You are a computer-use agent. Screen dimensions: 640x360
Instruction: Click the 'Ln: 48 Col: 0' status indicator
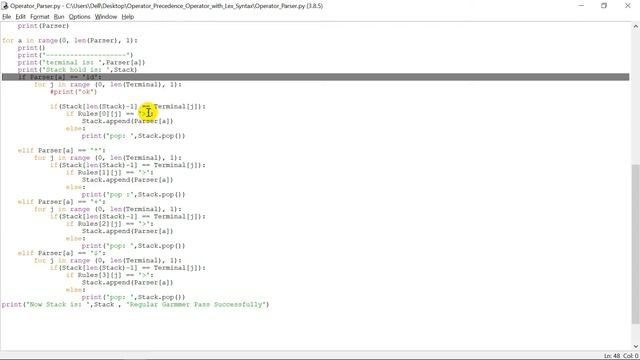(621, 356)
